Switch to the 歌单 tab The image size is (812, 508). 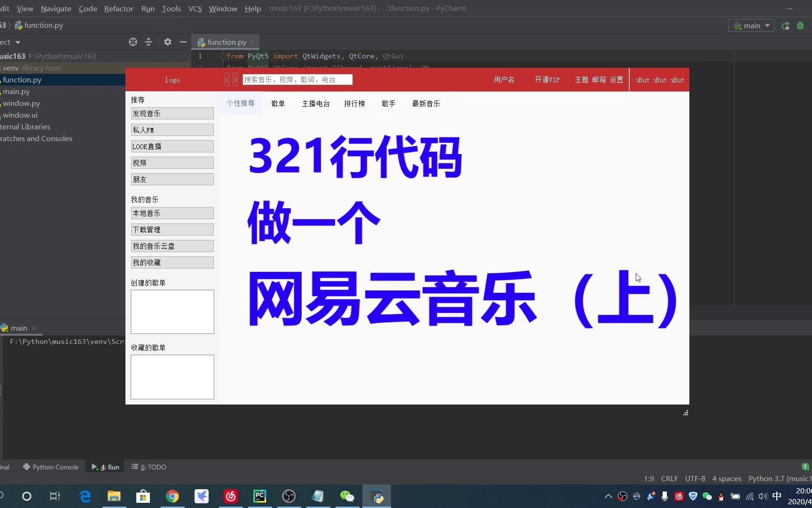tap(278, 103)
